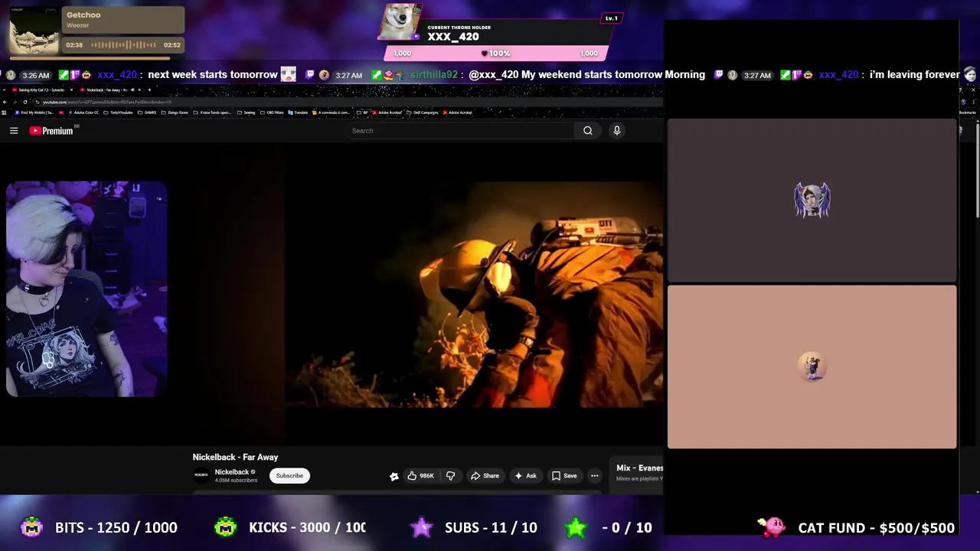Click the CAT FUND $500/$500 text
The height and width of the screenshot is (551, 980).
click(876, 528)
